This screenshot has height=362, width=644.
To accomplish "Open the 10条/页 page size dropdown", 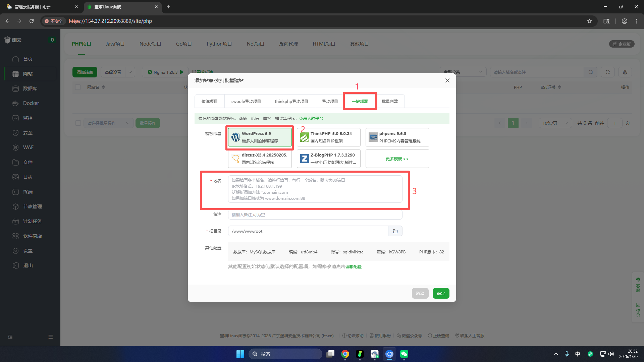I will click(x=555, y=123).
